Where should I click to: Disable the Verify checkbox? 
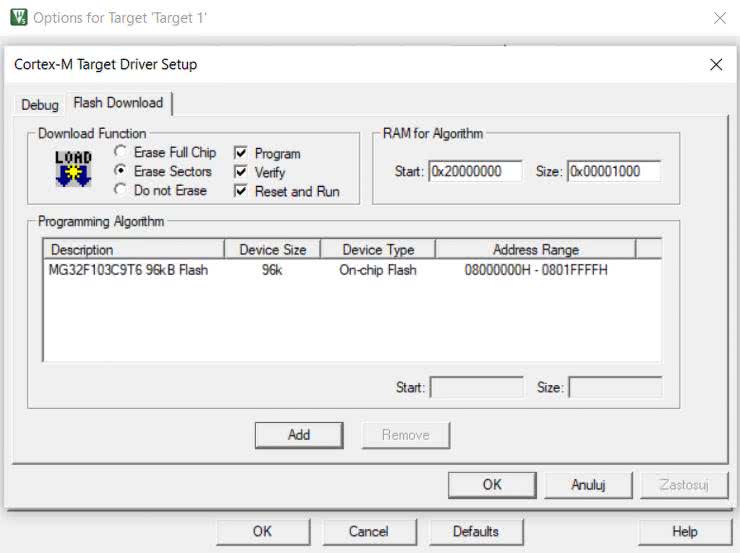pos(241,172)
